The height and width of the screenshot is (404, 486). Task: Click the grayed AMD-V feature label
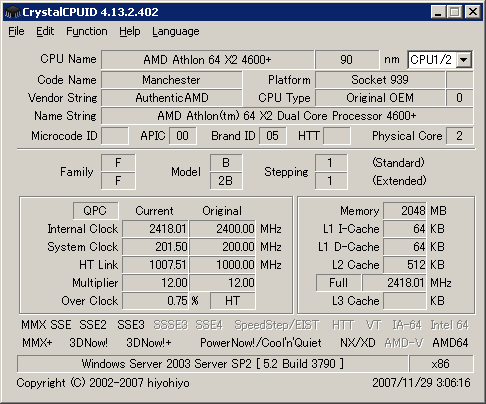pos(404,343)
